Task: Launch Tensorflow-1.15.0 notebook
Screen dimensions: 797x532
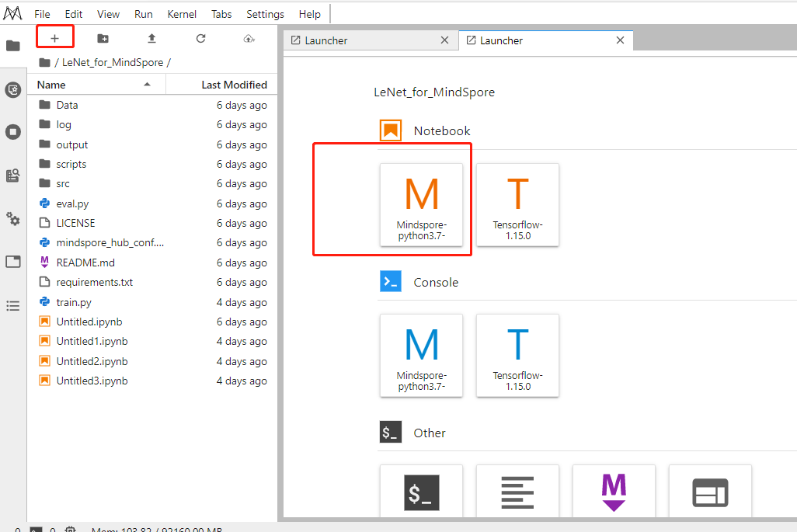Action: coord(517,205)
